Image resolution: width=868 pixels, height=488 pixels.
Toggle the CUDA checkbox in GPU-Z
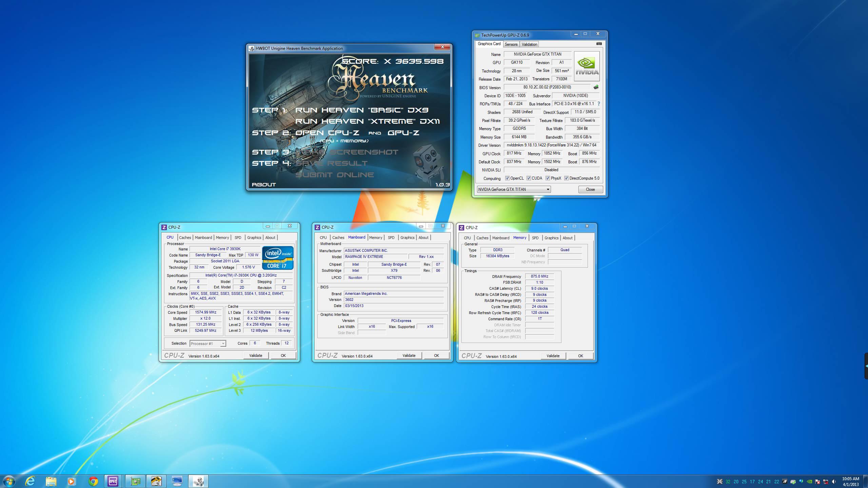529,178
